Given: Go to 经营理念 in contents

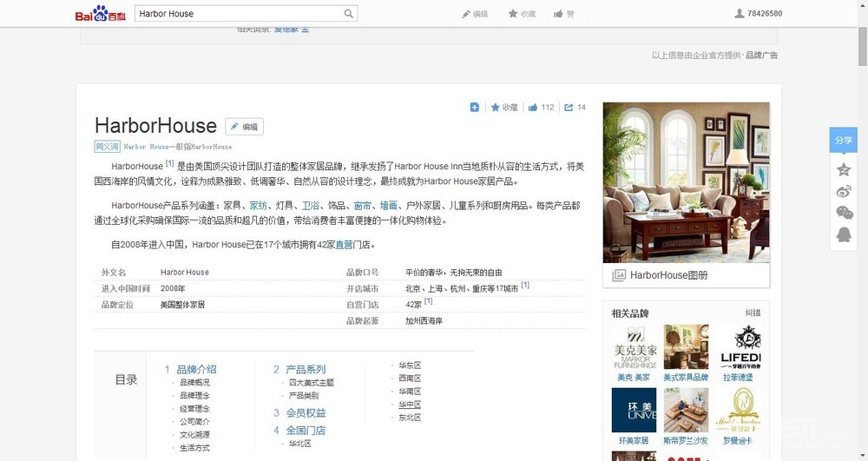Looking at the screenshot, I should pos(194,408).
